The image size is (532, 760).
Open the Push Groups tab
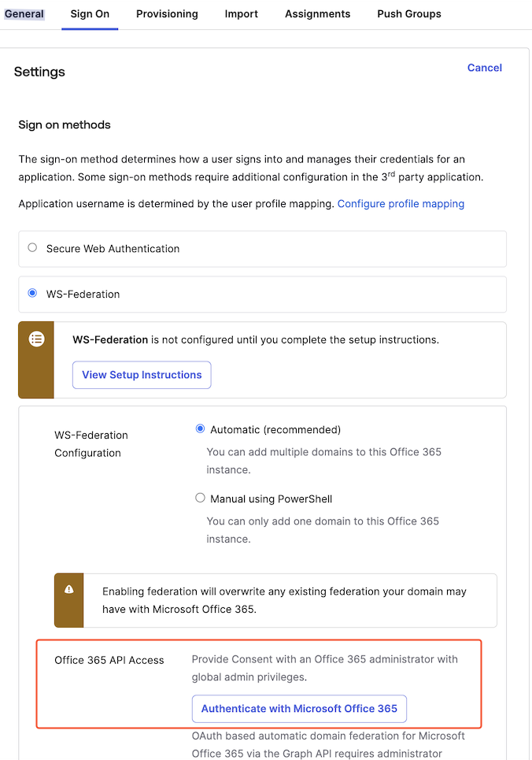coord(408,13)
